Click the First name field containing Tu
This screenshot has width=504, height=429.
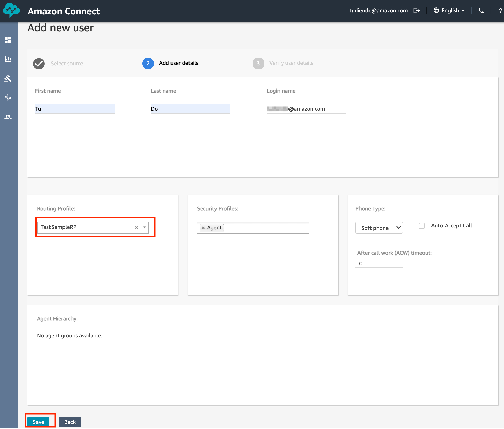tap(75, 109)
